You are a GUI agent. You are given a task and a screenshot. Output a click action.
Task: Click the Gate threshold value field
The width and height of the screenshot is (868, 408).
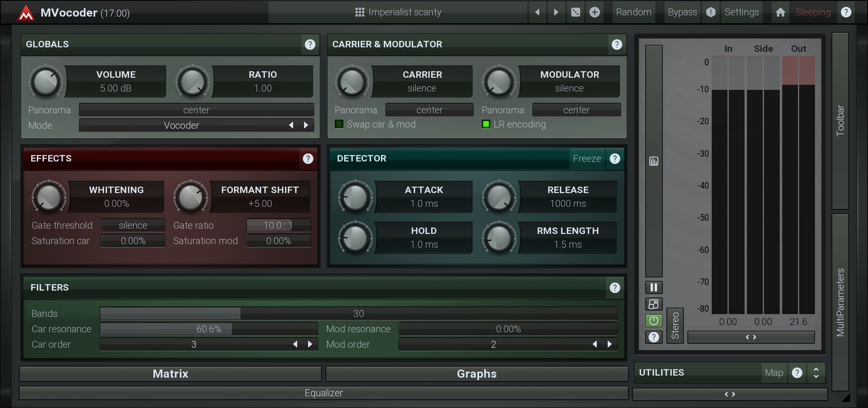[133, 225]
